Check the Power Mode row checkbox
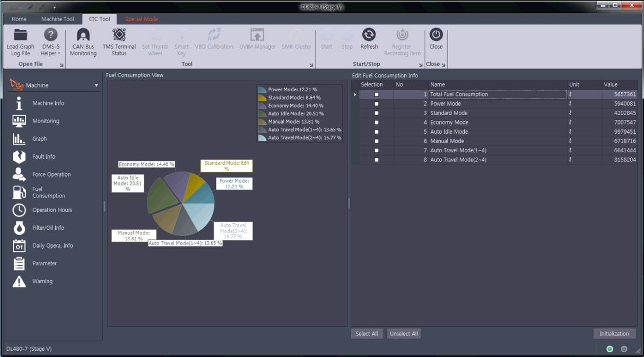The height and width of the screenshot is (357, 644). tap(377, 104)
